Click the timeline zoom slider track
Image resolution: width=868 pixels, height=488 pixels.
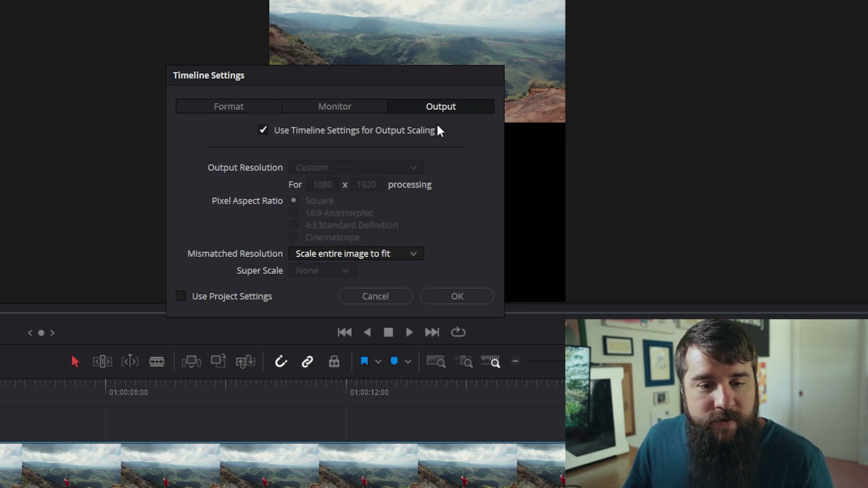click(547, 361)
